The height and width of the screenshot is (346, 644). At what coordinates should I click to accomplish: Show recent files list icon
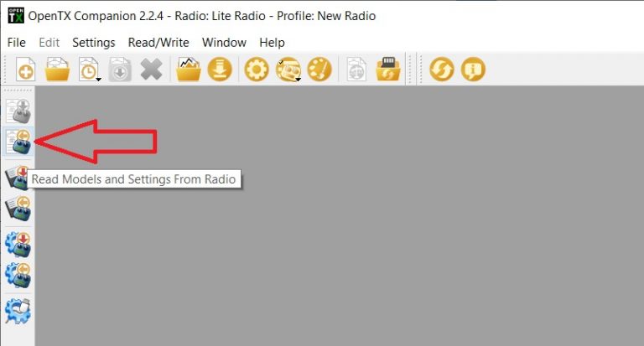click(x=90, y=70)
